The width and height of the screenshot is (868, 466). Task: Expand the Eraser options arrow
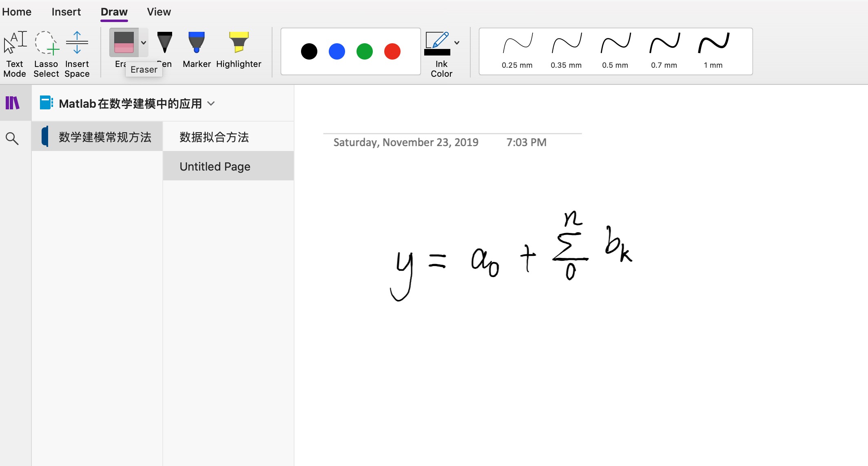tap(143, 42)
